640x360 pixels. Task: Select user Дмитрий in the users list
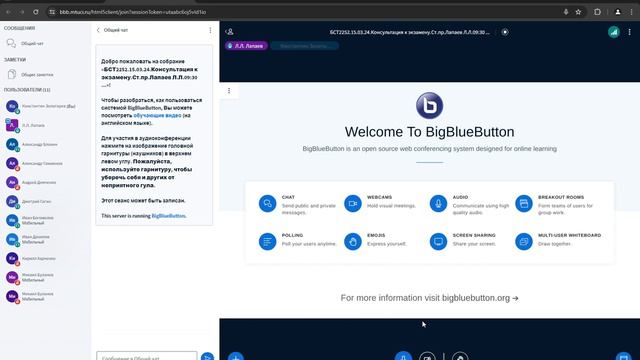click(x=45, y=201)
